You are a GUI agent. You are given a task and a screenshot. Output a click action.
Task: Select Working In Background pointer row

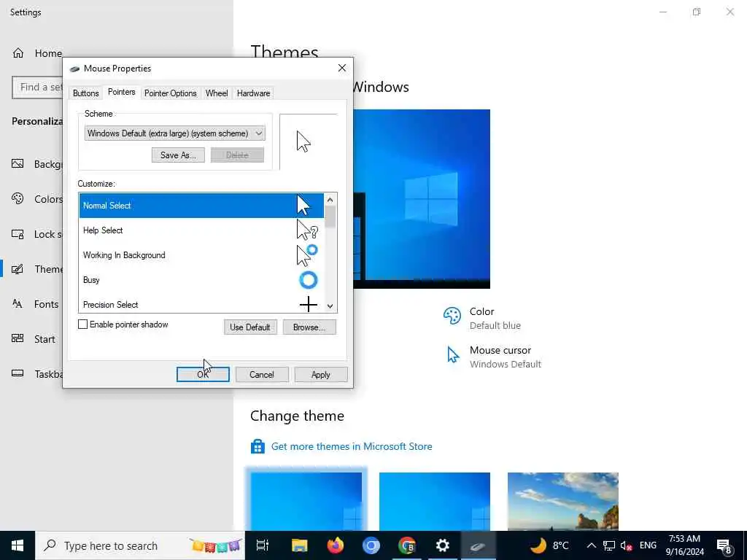point(201,255)
